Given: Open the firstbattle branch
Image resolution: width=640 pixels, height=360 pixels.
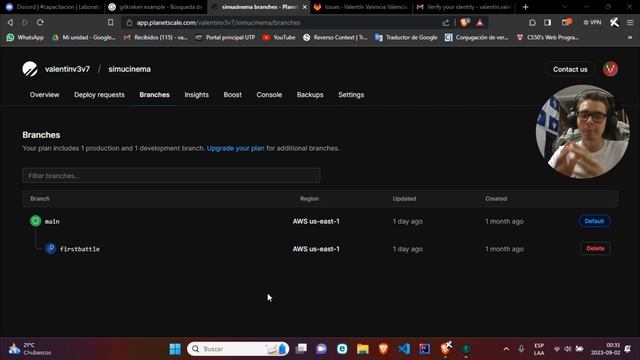Looking at the screenshot, I should tap(80, 249).
